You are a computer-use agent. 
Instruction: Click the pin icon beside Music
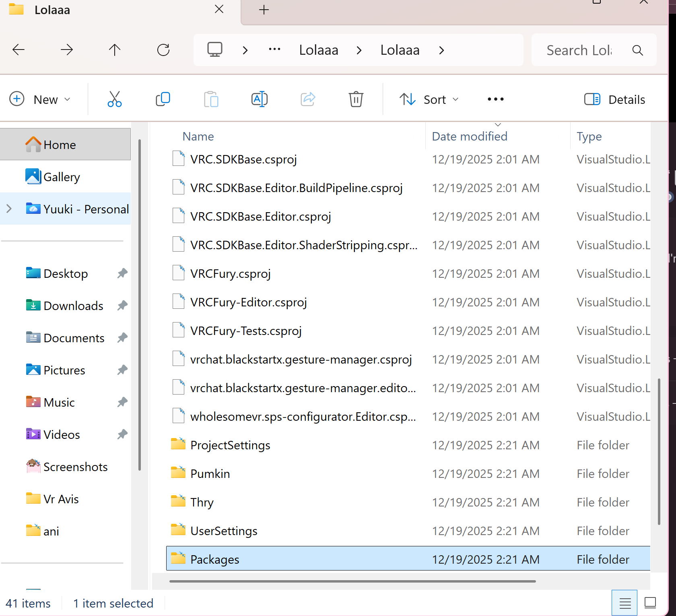(122, 402)
